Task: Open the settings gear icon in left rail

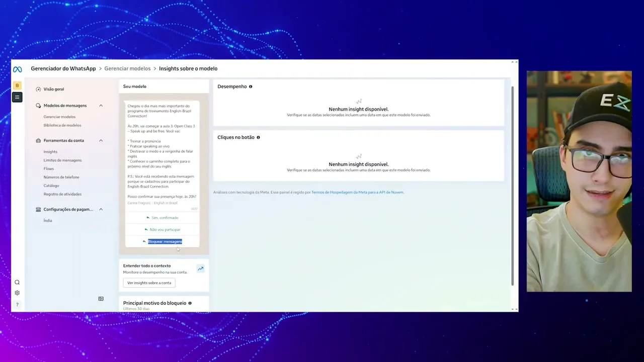Action: tap(17, 293)
